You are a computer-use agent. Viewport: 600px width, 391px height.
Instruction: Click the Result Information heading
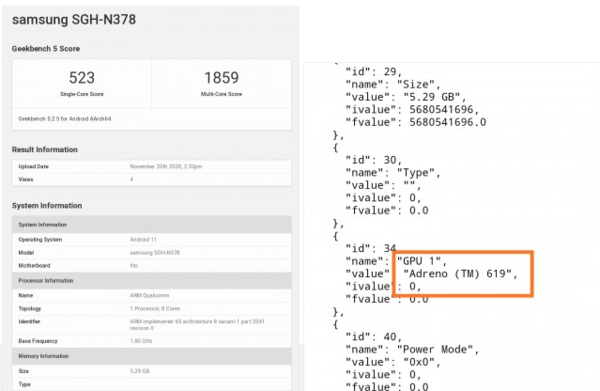(x=45, y=150)
